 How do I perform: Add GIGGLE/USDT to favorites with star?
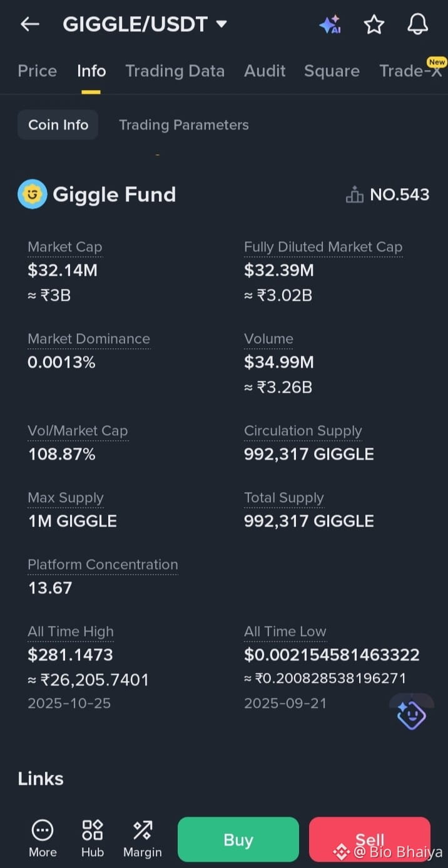pyautogui.click(x=374, y=24)
